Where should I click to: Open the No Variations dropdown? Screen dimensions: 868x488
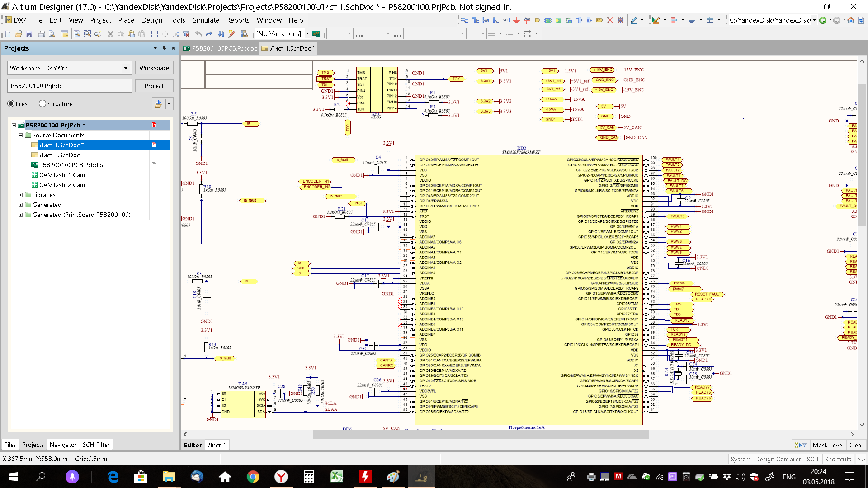click(x=307, y=34)
